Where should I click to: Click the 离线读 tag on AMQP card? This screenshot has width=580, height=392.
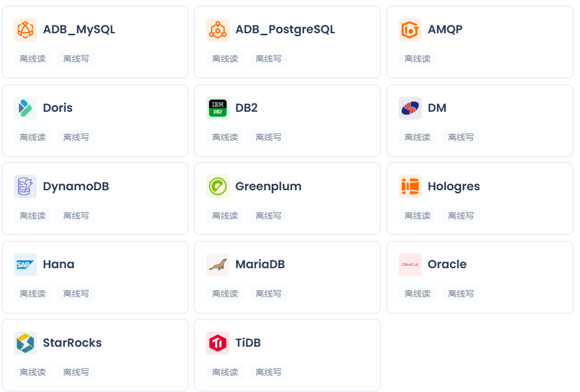tap(417, 59)
